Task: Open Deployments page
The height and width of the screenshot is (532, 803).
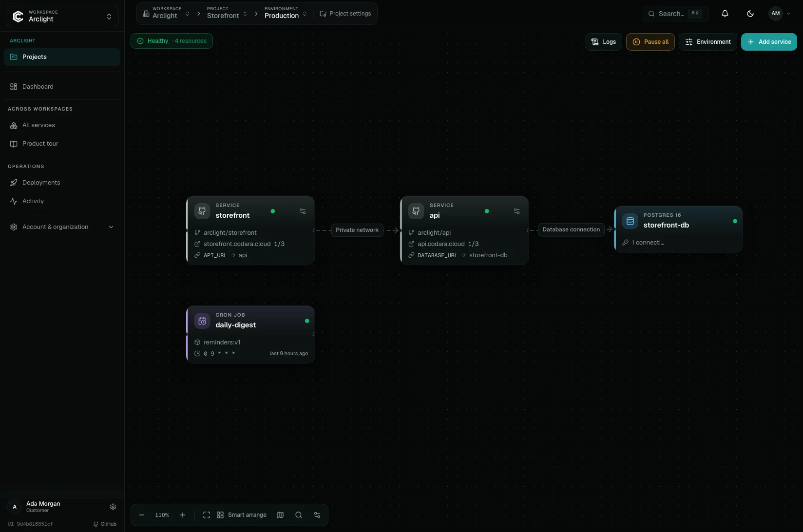Action: coord(62,183)
